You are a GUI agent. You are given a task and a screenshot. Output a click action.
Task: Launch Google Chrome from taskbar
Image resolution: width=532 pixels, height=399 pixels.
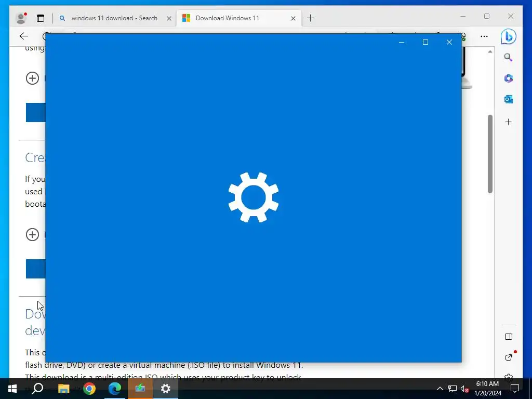point(89,389)
